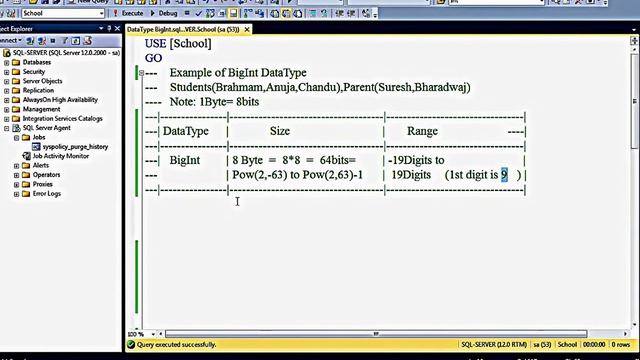Screen dimensions: 640x360
Task: Close the Object Explorer panel
Action: click(x=118, y=29)
